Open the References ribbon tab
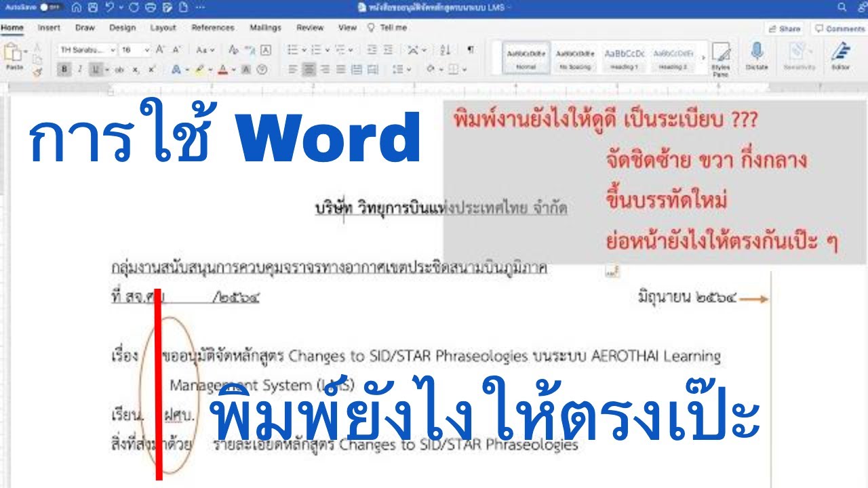The width and height of the screenshot is (868, 488). tap(213, 28)
